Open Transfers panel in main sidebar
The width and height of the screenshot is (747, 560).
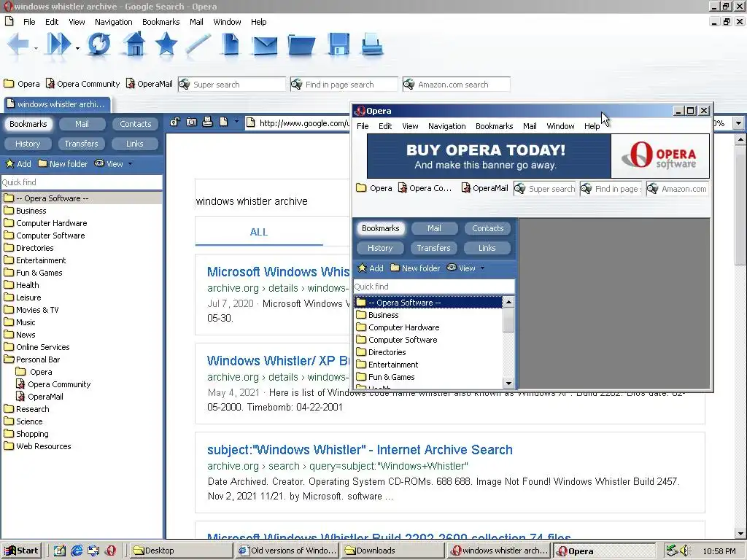point(82,144)
